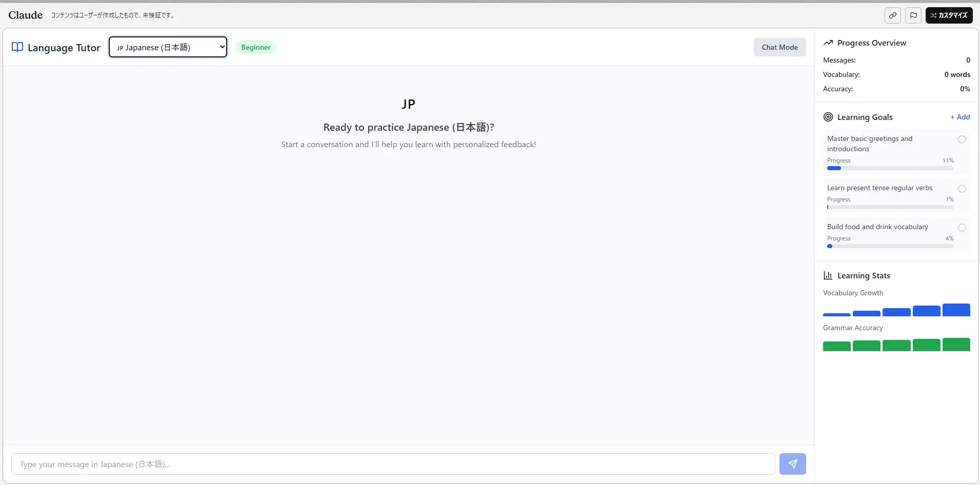Click the 'Master basic greetings and introductions' text
Viewport: 980px width, 485px height.
(870, 144)
